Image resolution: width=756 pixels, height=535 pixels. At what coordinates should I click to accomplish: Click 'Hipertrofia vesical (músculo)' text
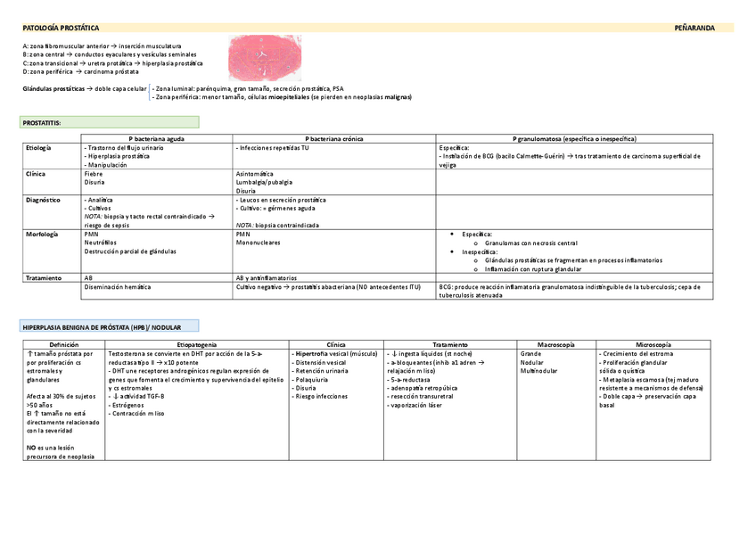(336, 354)
